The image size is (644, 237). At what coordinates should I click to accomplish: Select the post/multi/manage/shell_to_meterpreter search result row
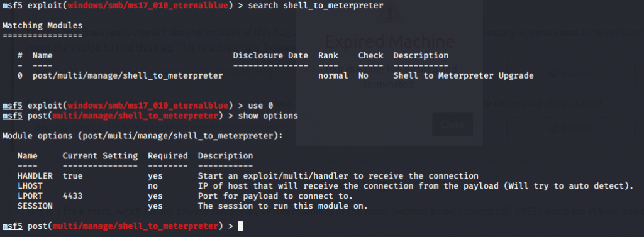(275, 75)
